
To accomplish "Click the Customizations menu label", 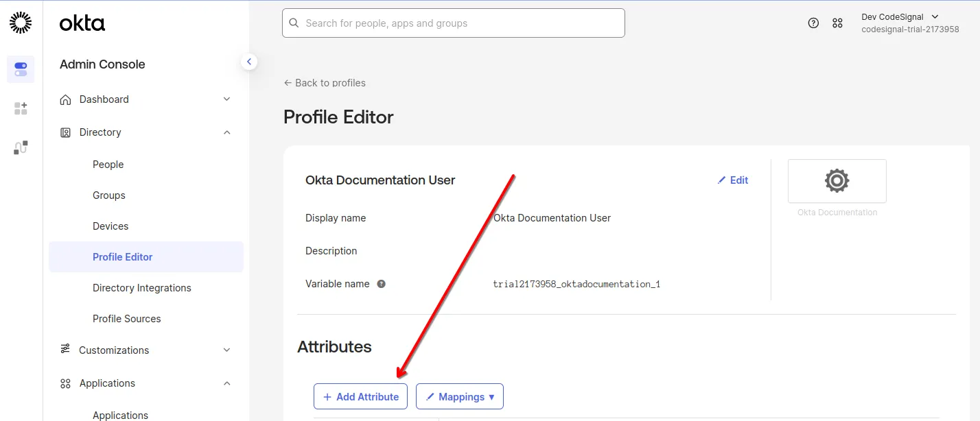I will pyautogui.click(x=114, y=350).
